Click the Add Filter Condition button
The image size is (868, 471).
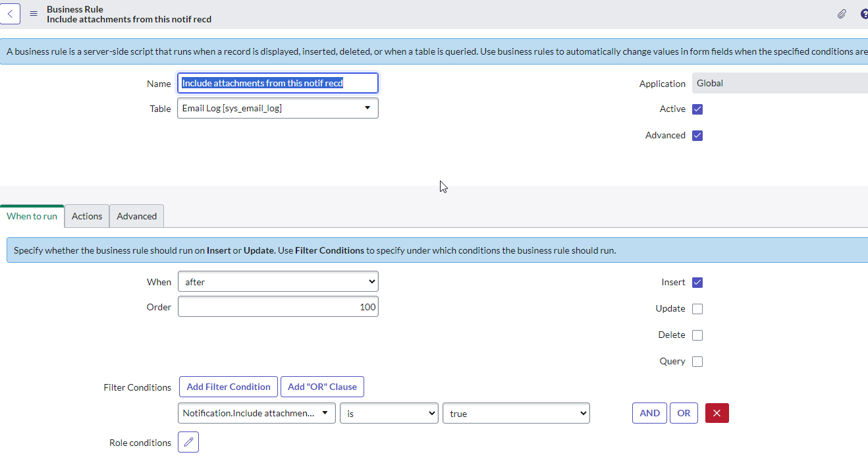tap(228, 387)
